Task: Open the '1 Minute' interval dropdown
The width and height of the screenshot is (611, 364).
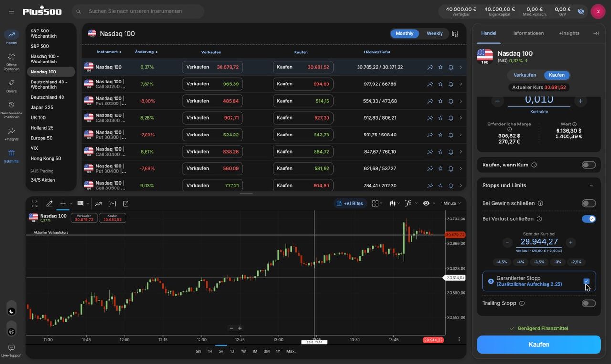Action: [x=451, y=203]
